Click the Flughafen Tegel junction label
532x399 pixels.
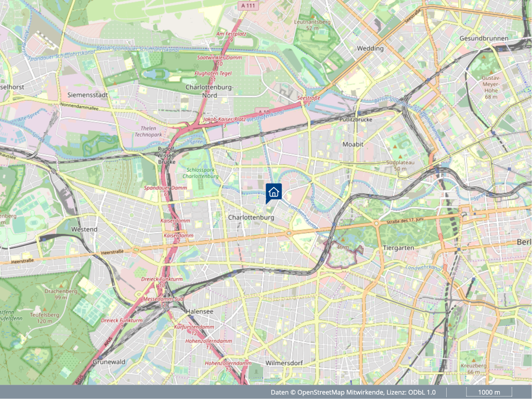pyautogui.click(x=213, y=73)
